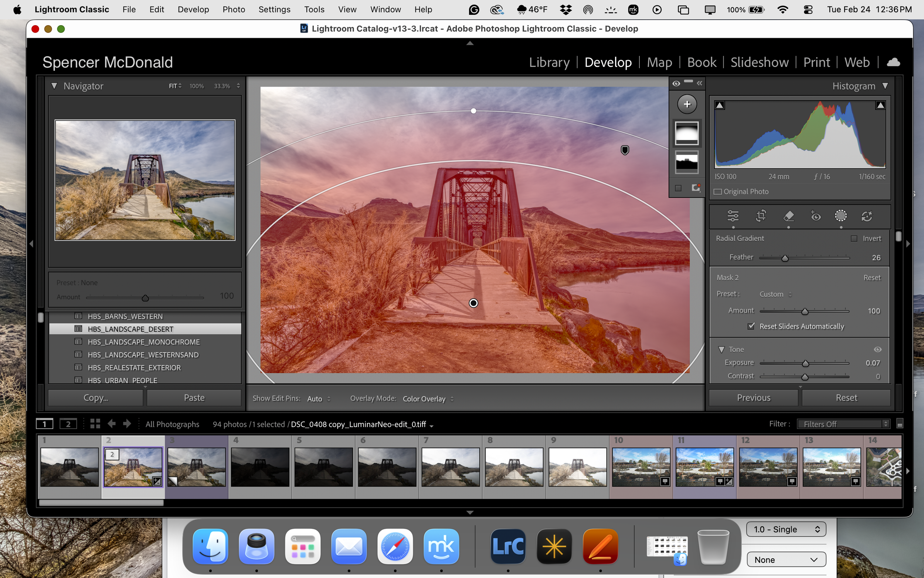Open the basic Edit sliders panel
924x578 pixels.
tap(733, 216)
